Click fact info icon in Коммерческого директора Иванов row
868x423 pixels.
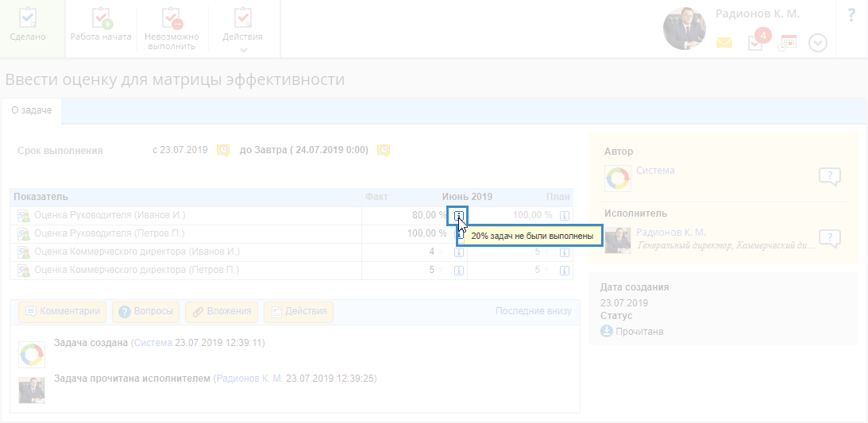click(x=458, y=252)
